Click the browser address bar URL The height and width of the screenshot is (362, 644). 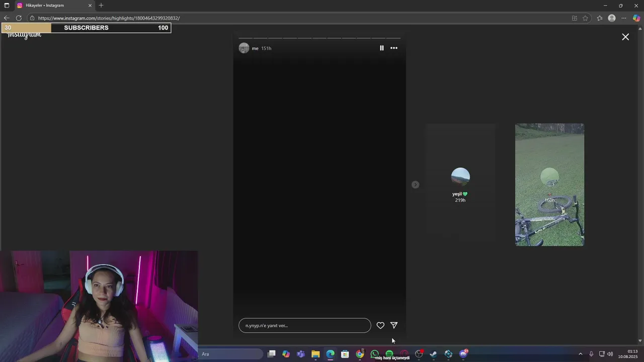pyautogui.click(x=109, y=18)
